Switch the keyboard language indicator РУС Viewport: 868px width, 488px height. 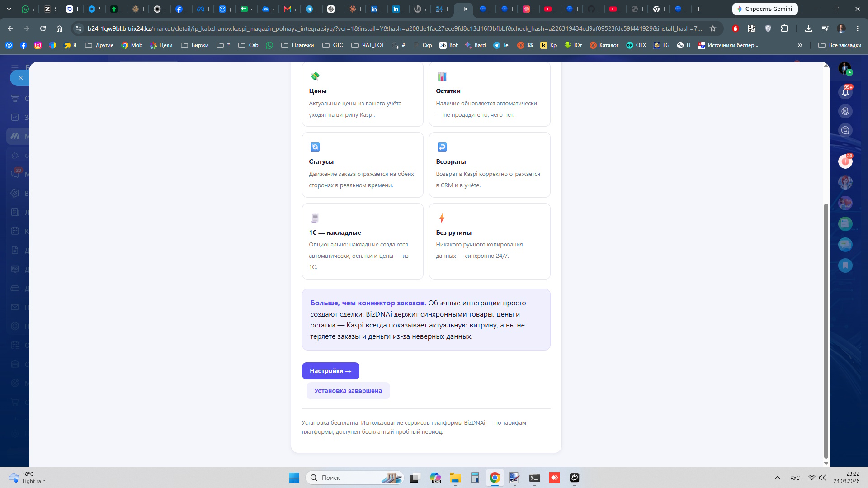[795, 478]
